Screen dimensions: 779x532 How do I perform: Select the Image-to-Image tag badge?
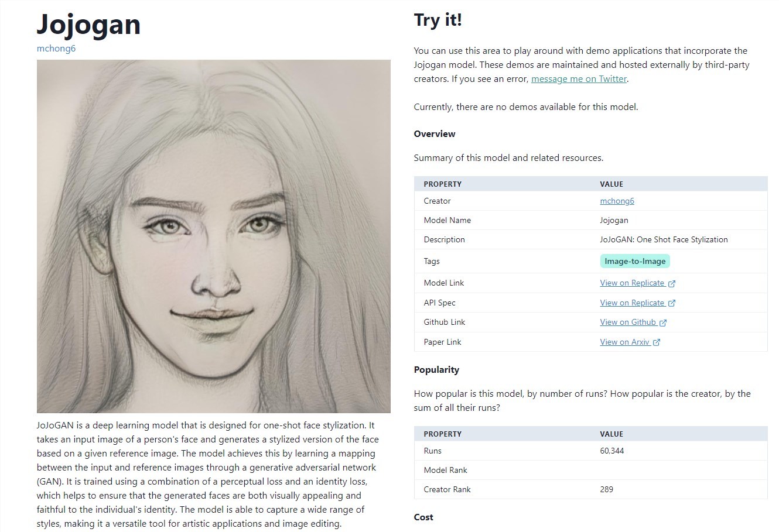coord(635,261)
